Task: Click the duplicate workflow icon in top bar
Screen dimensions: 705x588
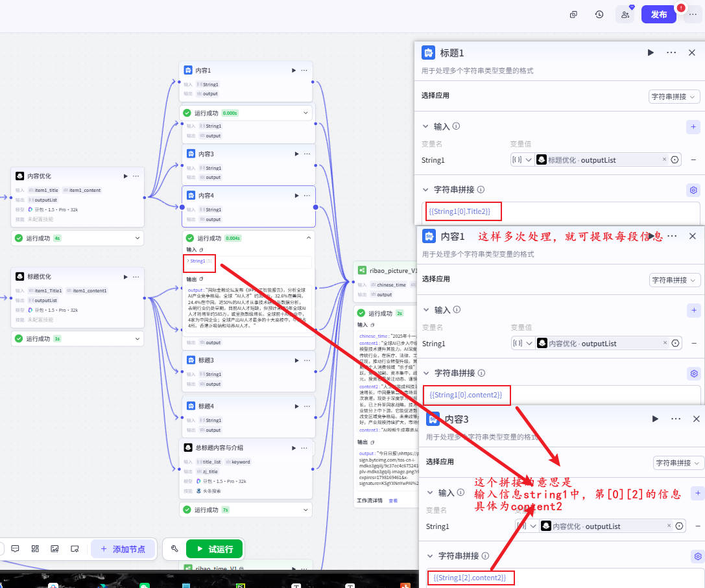Action: click(x=573, y=14)
